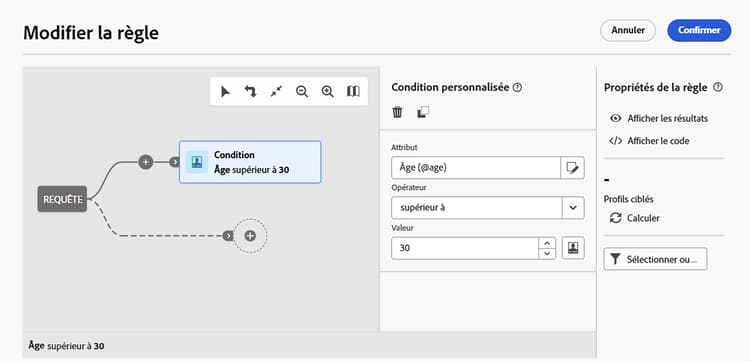Click the Valeur input showing 30
750x361 pixels.
[x=465, y=248]
